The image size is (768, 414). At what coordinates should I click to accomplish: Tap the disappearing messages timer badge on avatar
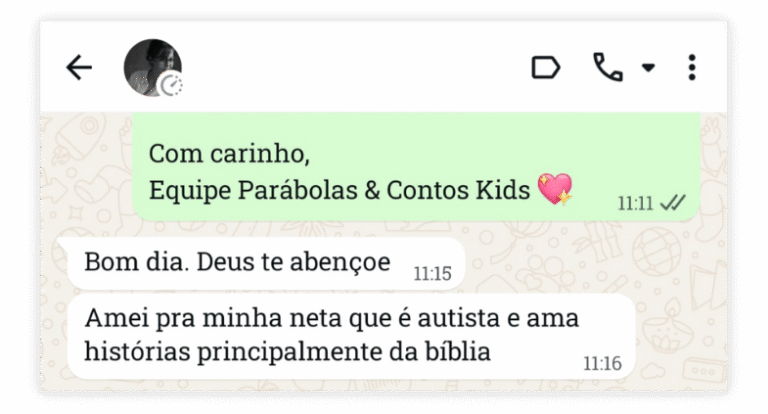coord(171,85)
